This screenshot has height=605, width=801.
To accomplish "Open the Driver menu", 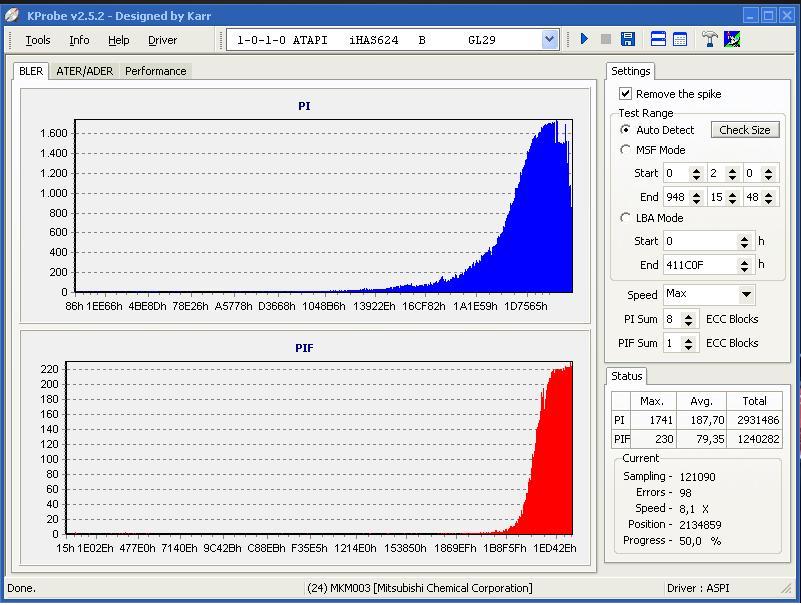I will (x=162, y=40).
